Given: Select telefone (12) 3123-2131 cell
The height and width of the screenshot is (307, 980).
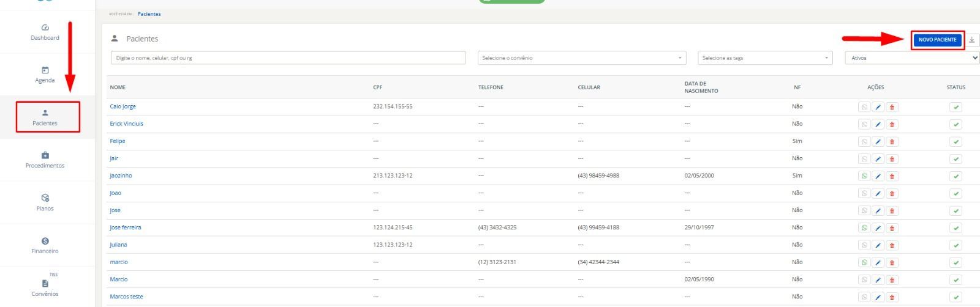Looking at the screenshot, I should tap(497, 262).
